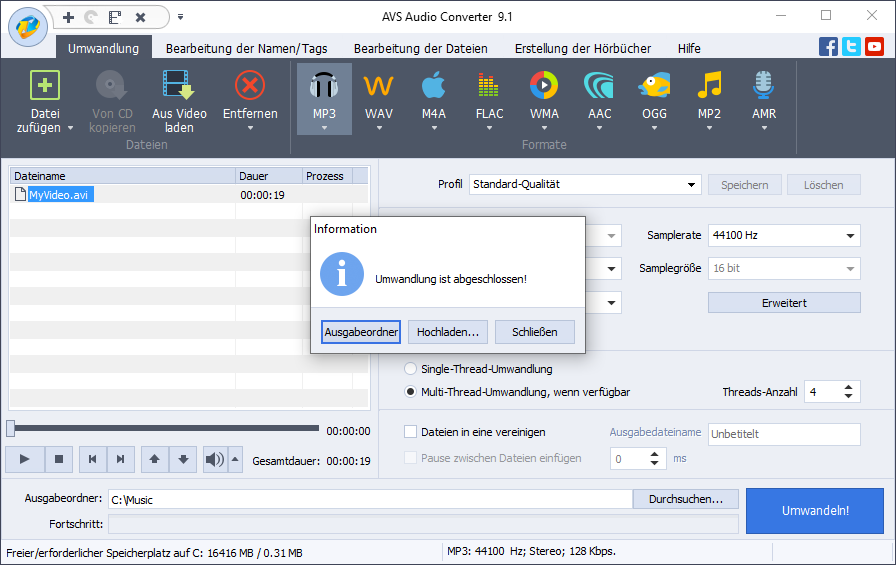This screenshot has height=565, width=896.
Task: Click the Entfernen remove icon
Action: (x=249, y=86)
